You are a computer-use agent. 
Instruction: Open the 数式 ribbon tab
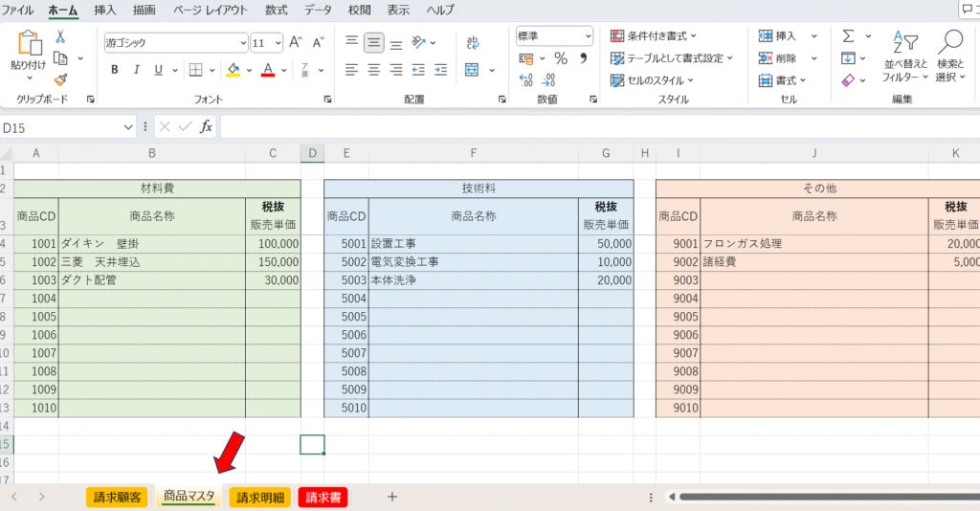click(276, 10)
